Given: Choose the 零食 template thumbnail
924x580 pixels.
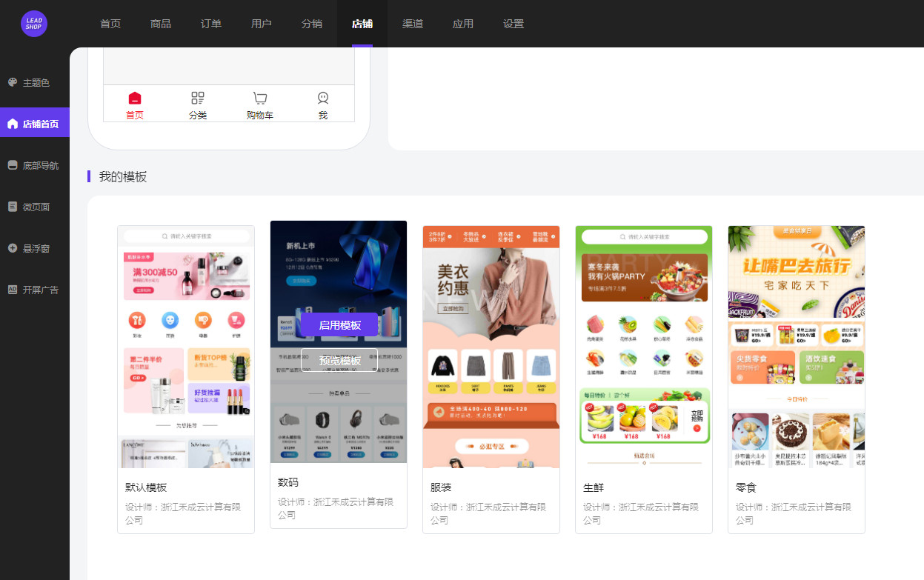Looking at the screenshot, I should (797, 347).
